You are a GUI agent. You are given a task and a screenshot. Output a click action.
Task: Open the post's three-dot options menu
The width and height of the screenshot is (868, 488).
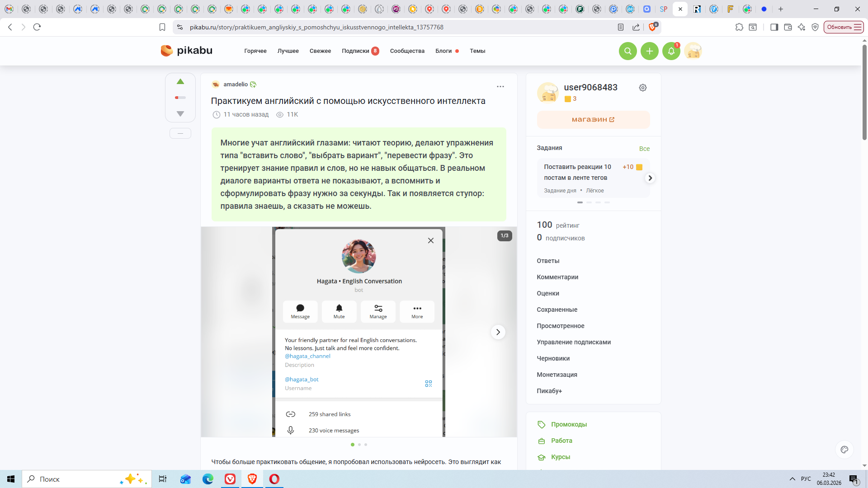point(500,86)
